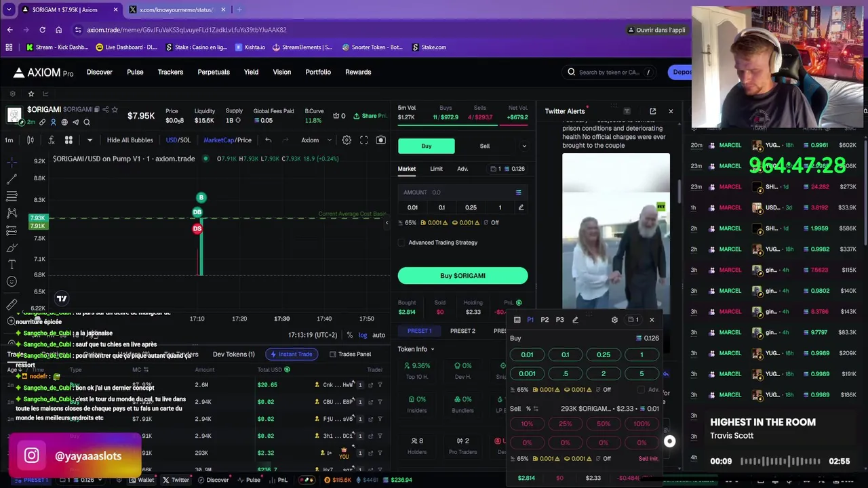868x488 pixels.
Task: Copy $ORIGAMI contract address icon
Action: [97, 110]
